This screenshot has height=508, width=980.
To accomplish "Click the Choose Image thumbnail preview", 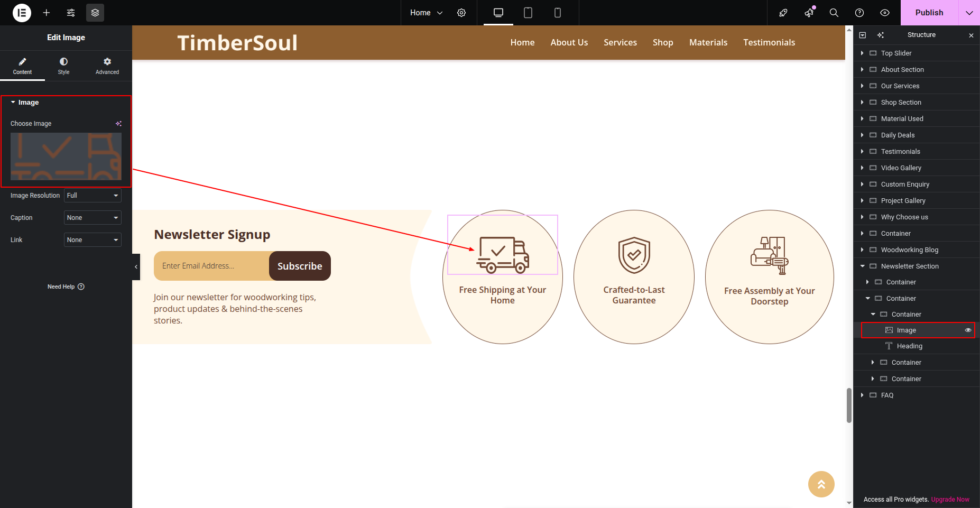I will 66,156.
